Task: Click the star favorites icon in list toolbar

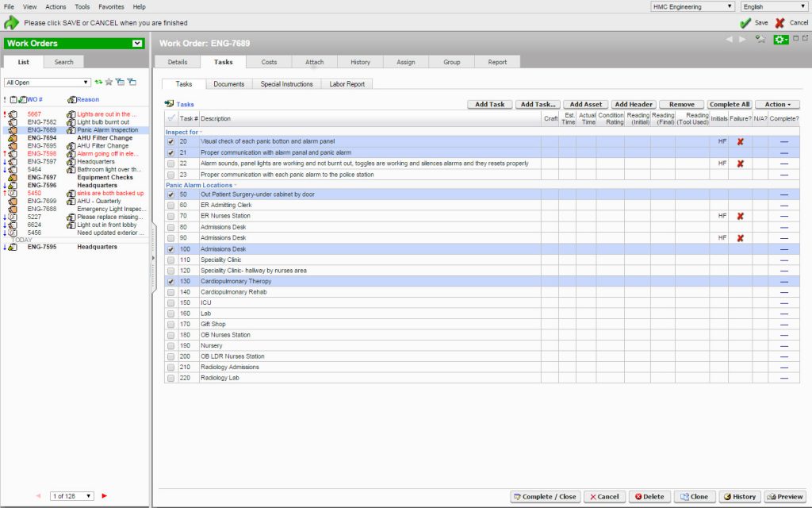Action: [x=109, y=82]
